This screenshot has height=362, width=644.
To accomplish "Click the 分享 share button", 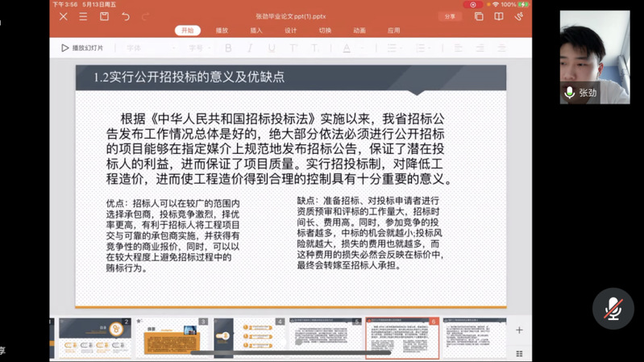I will (450, 16).
